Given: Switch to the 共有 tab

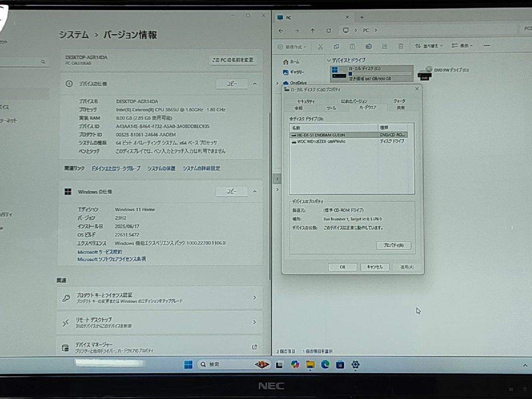Looking at the screenshot, I should click(x=401, y=108).
